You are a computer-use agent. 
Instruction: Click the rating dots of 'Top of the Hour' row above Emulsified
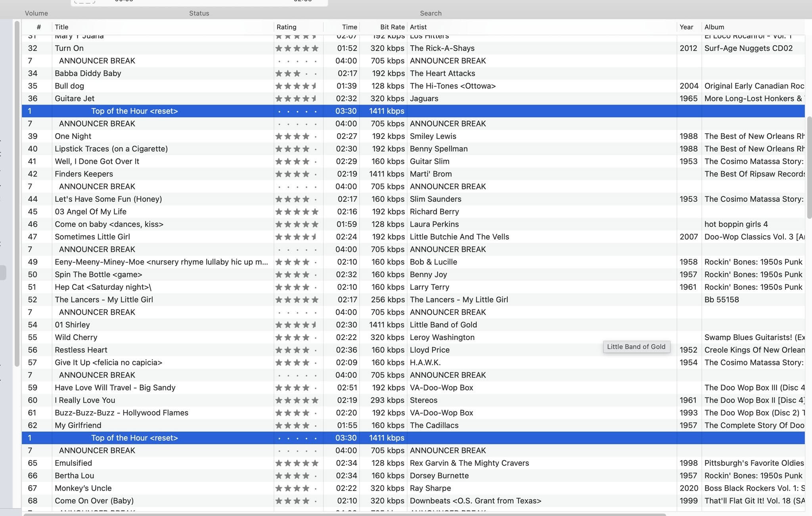coord(297,438)
